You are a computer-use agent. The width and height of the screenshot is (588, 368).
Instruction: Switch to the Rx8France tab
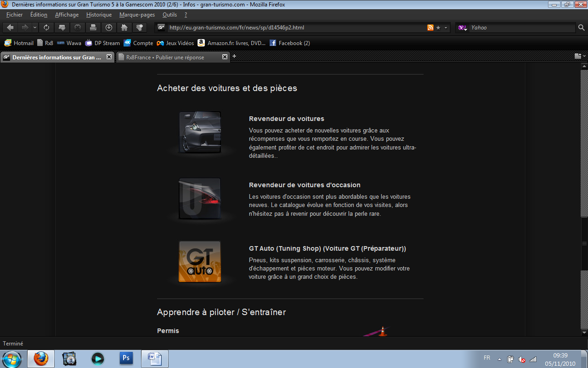coord(165,57)
